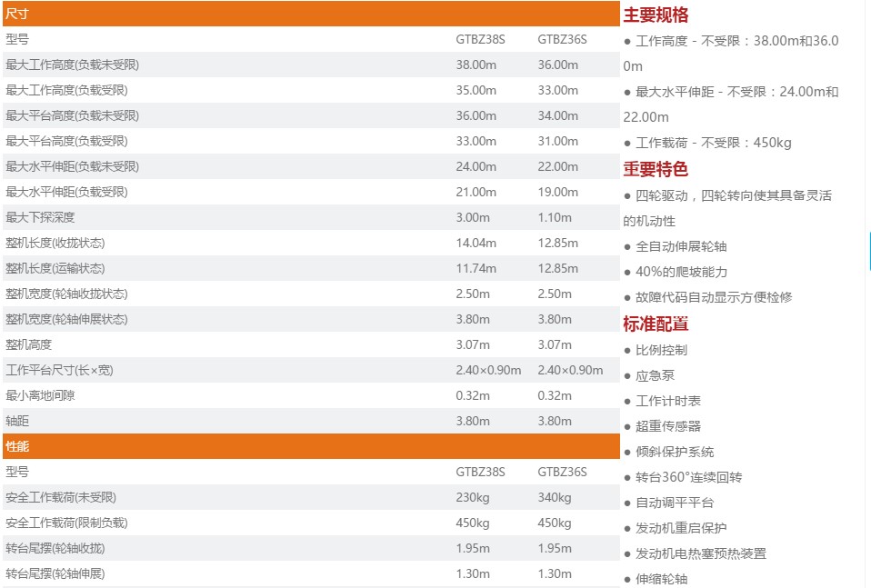The width and height of the screenshot is (871, 588).
Task: Select the 整机高度 row label
Action: (x=29, y=344)
